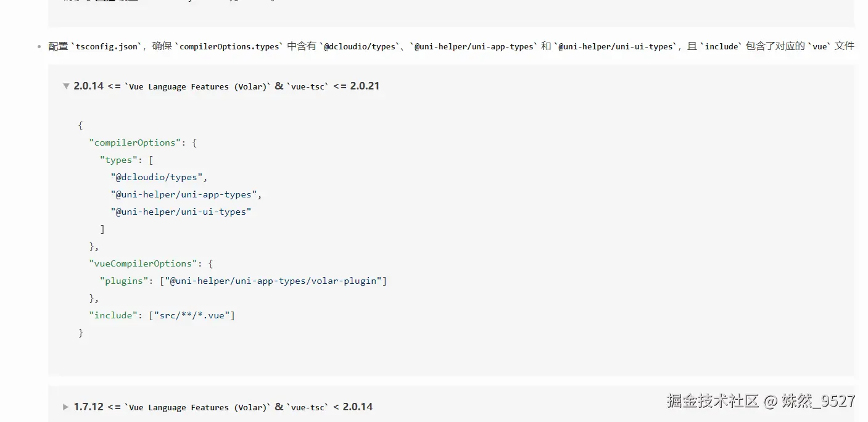Screen dimensions: 868x422
Task: Click inline `@uni-helper/uni-ui-types` in the sentence
Action: [615, 46]
